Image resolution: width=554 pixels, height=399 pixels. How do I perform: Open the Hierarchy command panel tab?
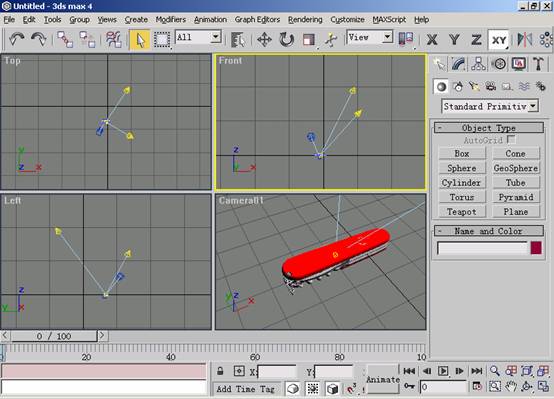pos(478,64)
